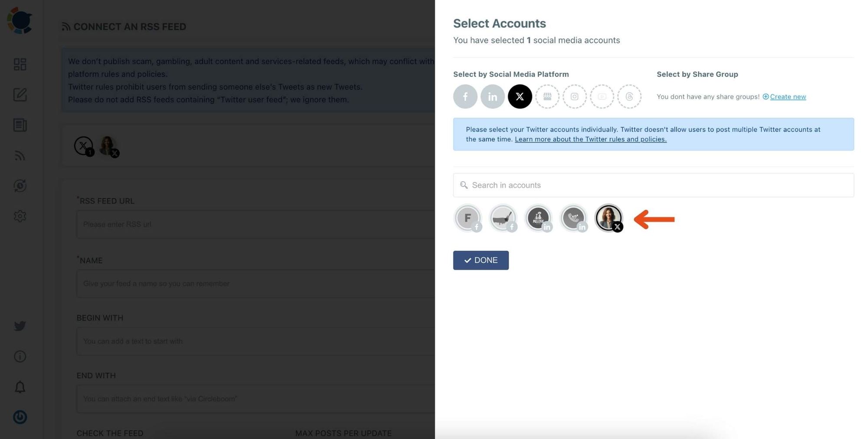
Task: Open notifications via the bell icon
Action: (20, 387)
